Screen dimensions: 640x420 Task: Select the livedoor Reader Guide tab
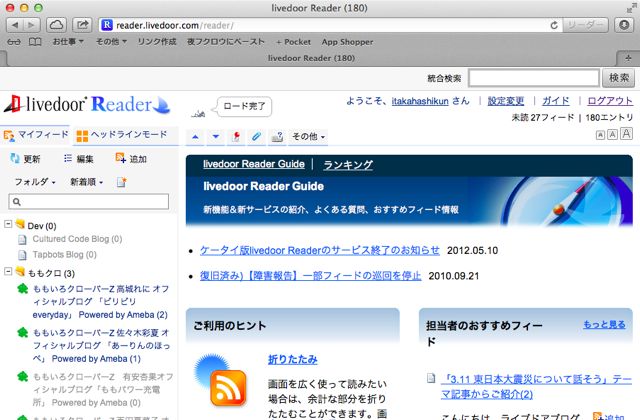point(254,164)
